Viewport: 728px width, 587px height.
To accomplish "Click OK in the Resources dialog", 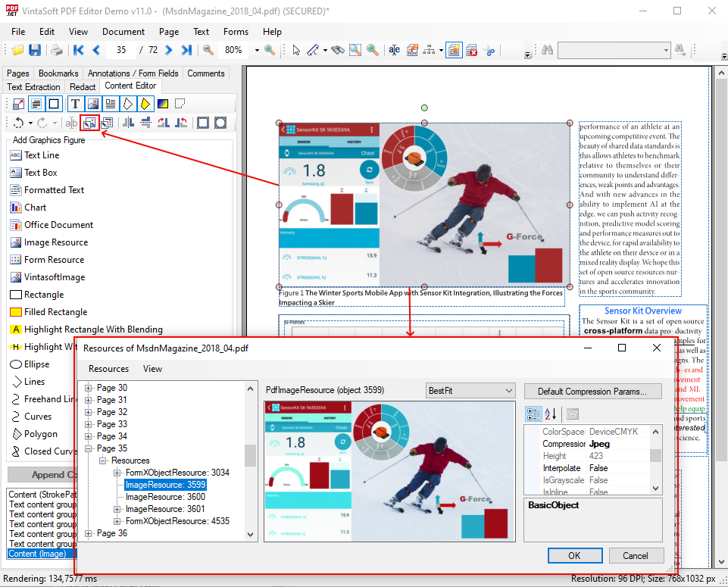I will tap(575, 556).
